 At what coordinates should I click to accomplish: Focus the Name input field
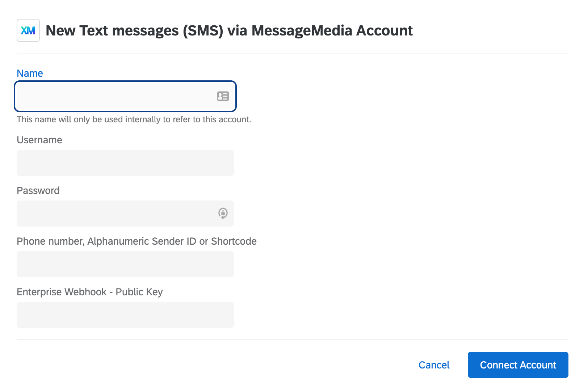[109, 96]
